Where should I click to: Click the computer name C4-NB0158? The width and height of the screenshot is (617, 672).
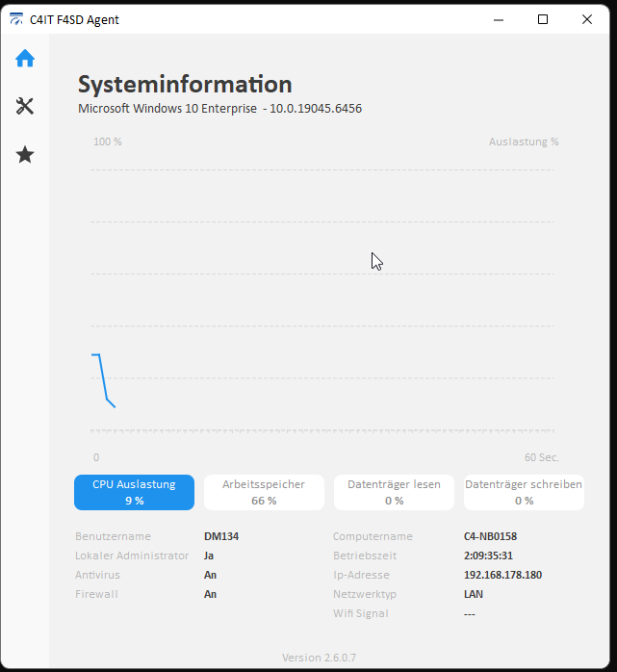[491, 536]
